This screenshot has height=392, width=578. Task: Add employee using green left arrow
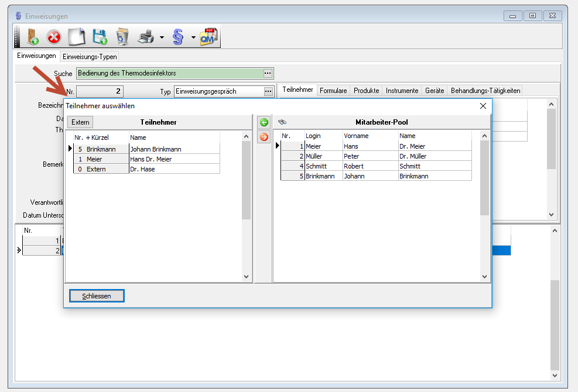pos(264,122)
